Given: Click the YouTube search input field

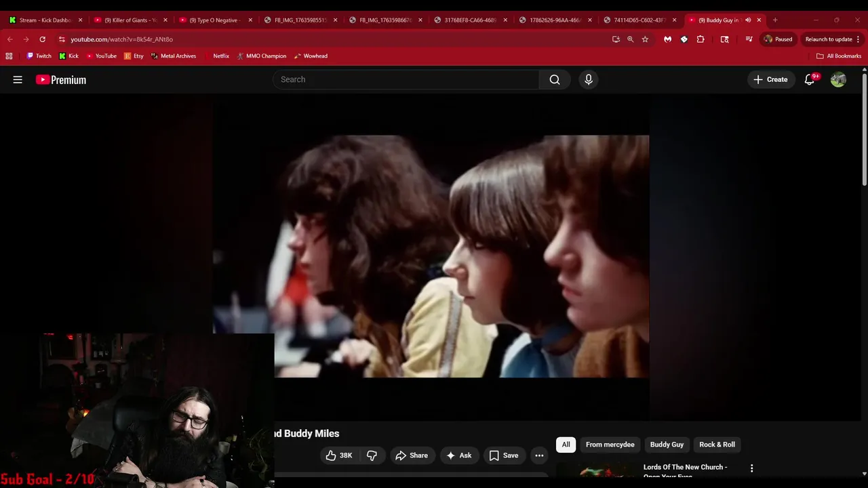Looking at the screenshot, I should 407,79.
